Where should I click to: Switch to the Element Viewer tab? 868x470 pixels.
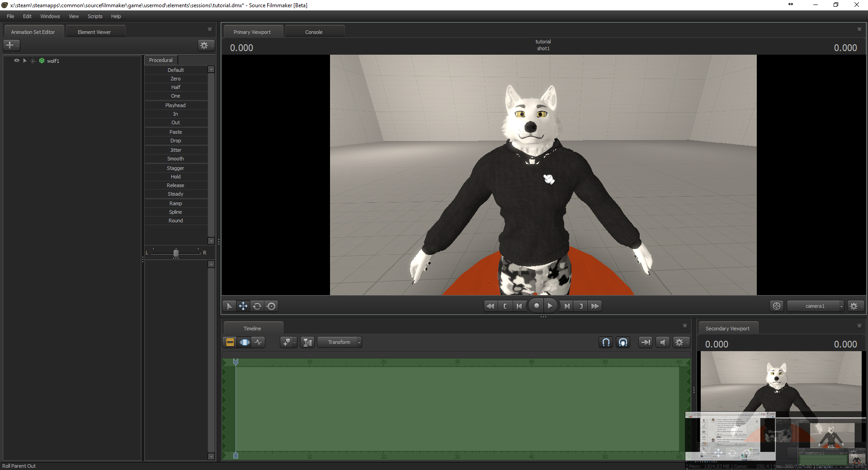pyautogui.click(x=94, y=32)
